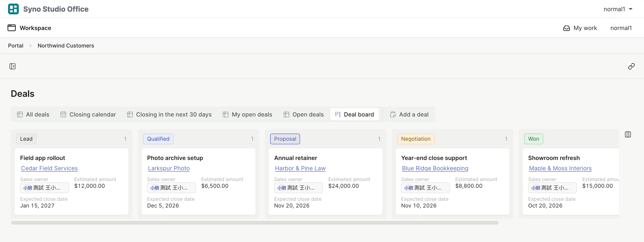644x242 pixels.
Task: Click the Lead stage label
Action: click(x=26, y=139)
